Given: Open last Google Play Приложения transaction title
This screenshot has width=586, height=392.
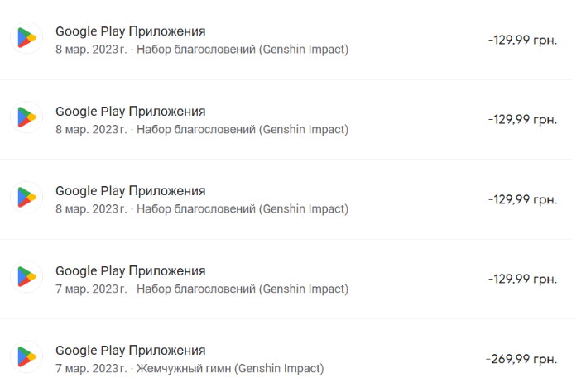Looking at the screenshot, I should point(131,350).
